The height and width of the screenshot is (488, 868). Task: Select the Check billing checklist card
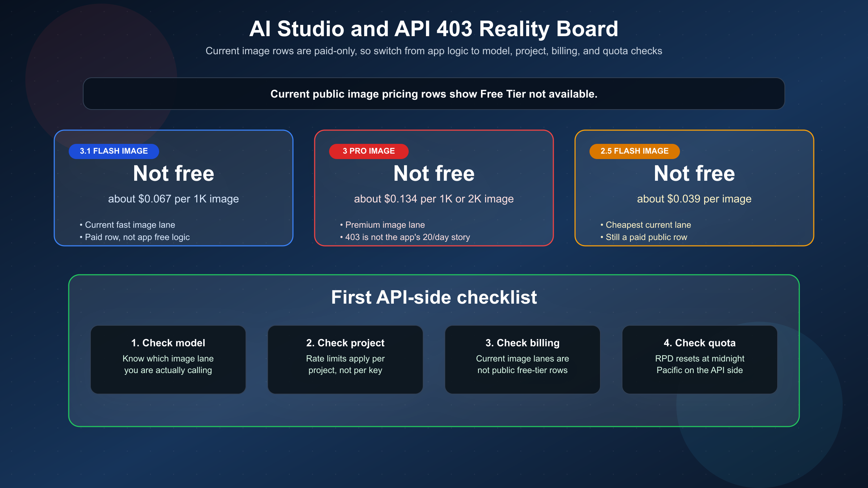point(523,359)
